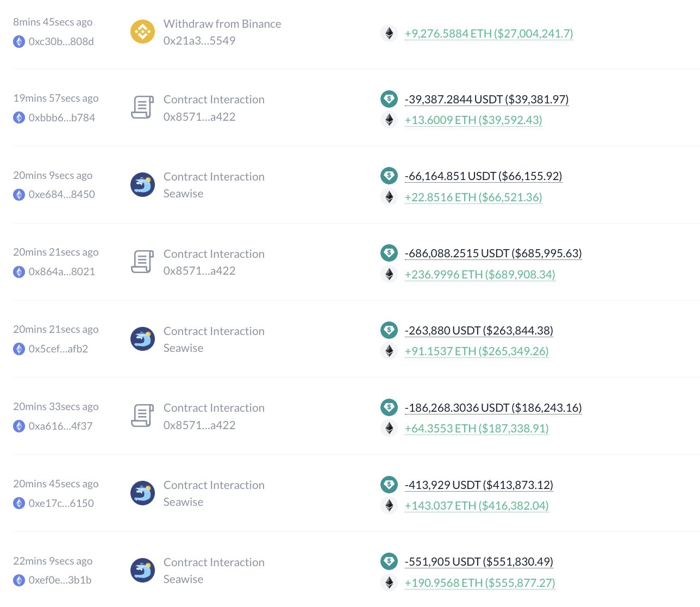
Task: Open address 0x21a3...5549
Action: click(199, 41)
